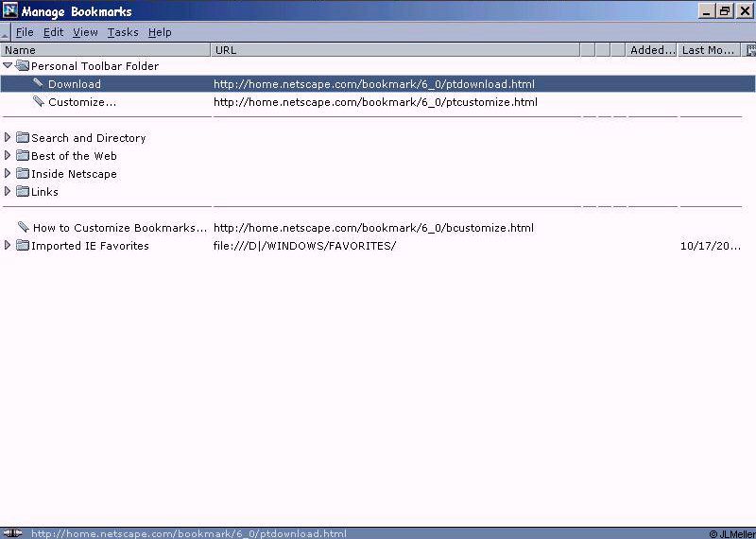Image resolution: width=756 pixels, height=539 pixels.
Task: Click the 10/17/20... last modified date
Action: pyautogui.click(x=711, y=246)
